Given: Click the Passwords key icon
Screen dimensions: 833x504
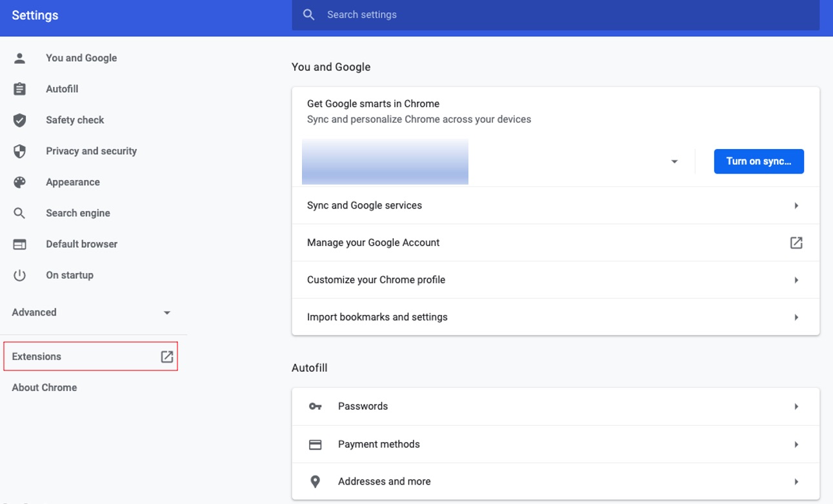Looking at the screenshot, I should [315, 407].
